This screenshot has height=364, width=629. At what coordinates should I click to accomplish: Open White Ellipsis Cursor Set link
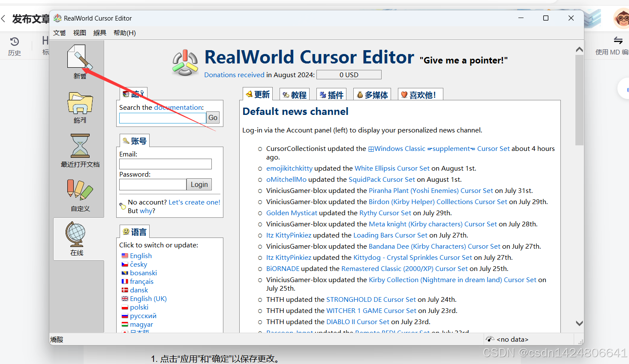point(392,168)
